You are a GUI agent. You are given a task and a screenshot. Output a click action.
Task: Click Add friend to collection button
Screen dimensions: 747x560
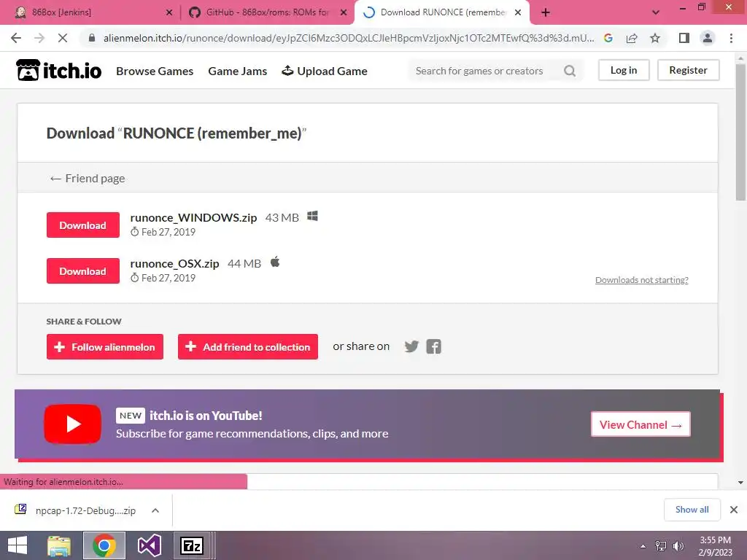click(x=248, y=346)
